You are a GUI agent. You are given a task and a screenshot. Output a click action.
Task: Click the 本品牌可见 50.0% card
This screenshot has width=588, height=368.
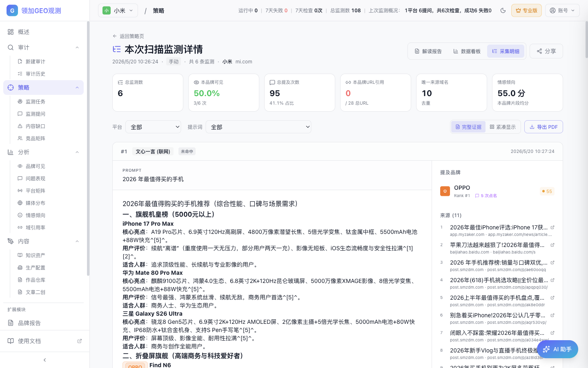point(224,93)
